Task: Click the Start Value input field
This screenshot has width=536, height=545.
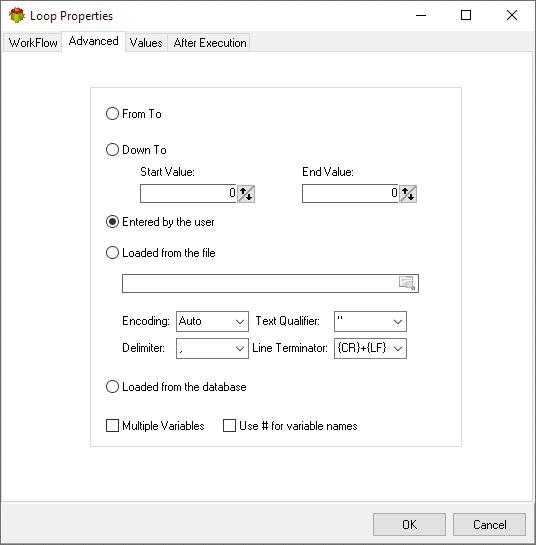Action: [188, 194]
